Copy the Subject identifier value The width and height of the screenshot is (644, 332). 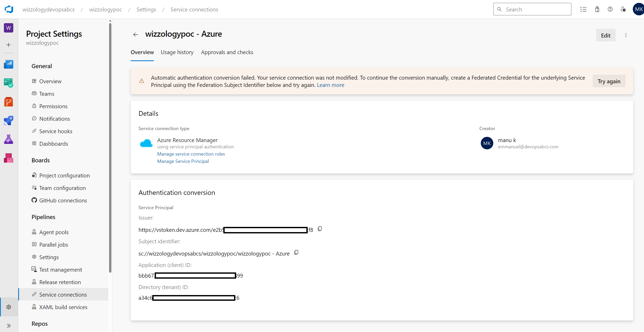(296, 252)
